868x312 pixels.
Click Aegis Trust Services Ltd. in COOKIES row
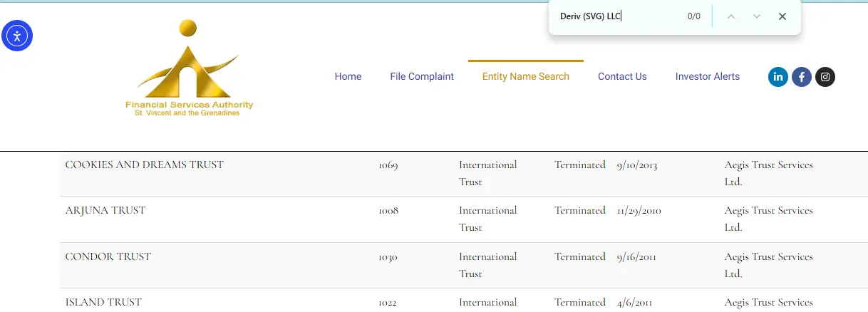[x=769, y=173]
